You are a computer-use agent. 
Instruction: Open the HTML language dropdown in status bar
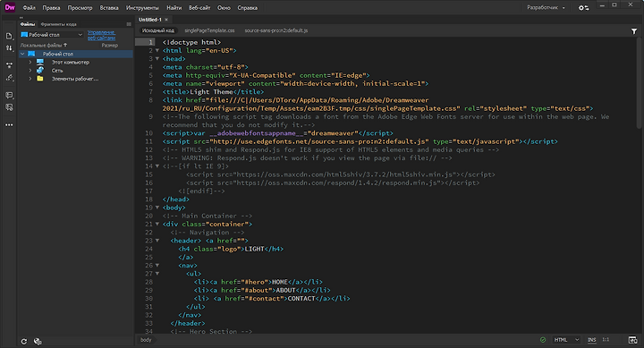566,340
